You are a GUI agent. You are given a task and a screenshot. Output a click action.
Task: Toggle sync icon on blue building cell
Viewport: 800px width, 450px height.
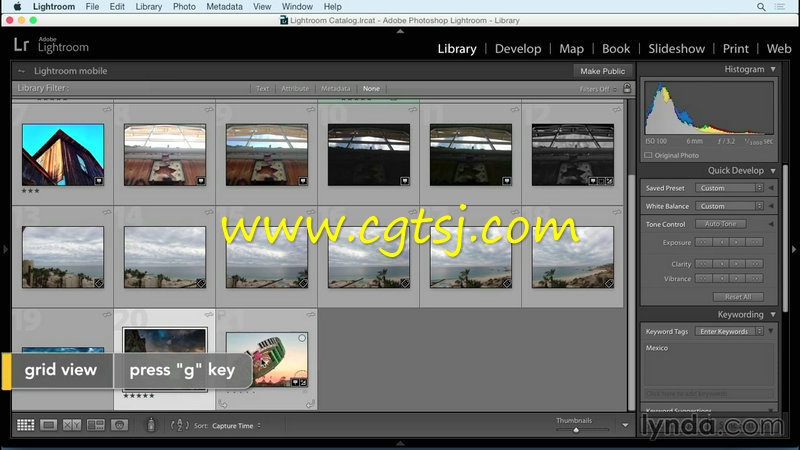107,110
